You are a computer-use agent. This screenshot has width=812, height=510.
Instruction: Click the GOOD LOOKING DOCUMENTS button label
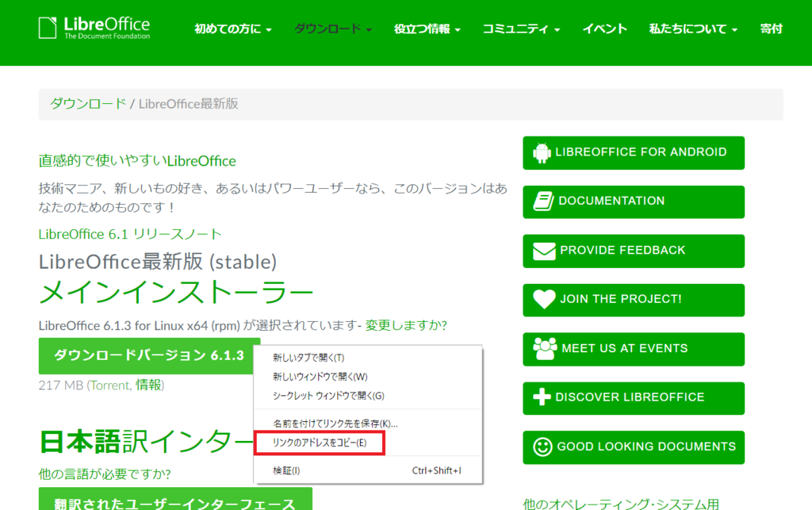[x=646, y=447]
